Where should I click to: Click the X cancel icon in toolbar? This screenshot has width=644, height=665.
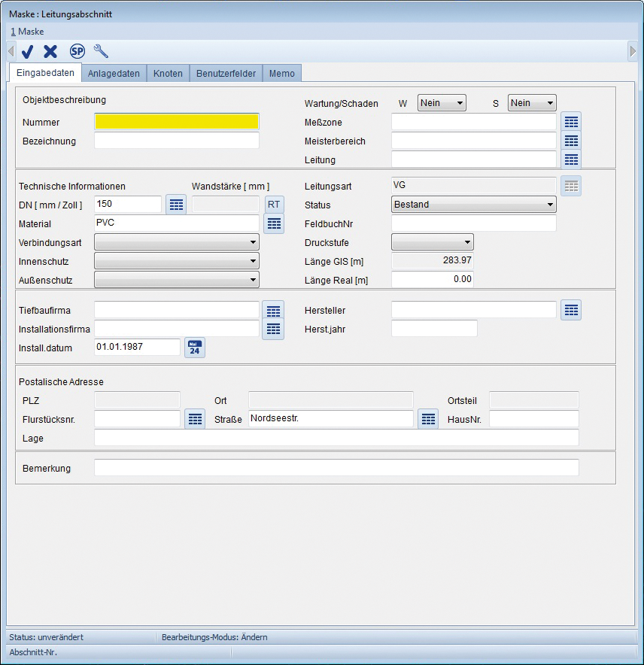pos(50,51)
